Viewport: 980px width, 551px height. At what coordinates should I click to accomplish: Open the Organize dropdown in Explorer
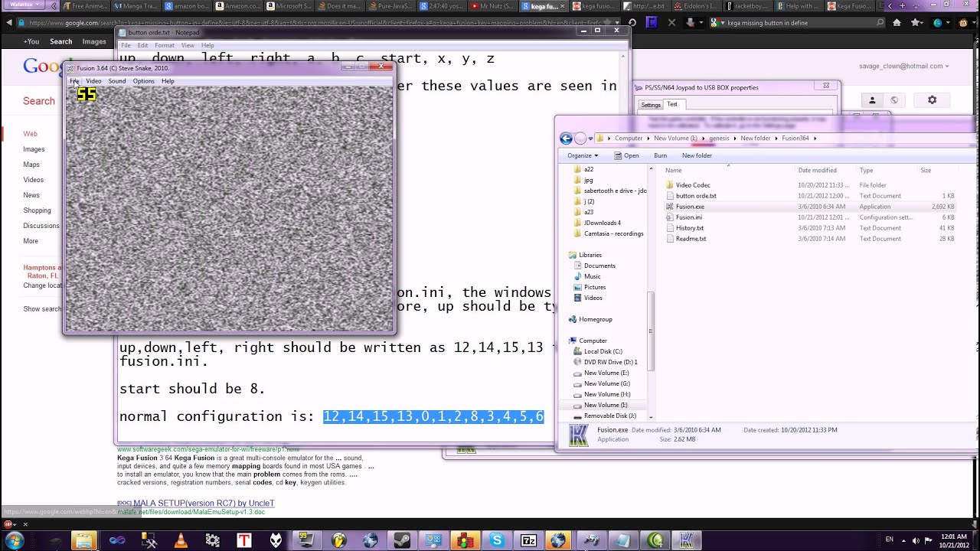580,155
